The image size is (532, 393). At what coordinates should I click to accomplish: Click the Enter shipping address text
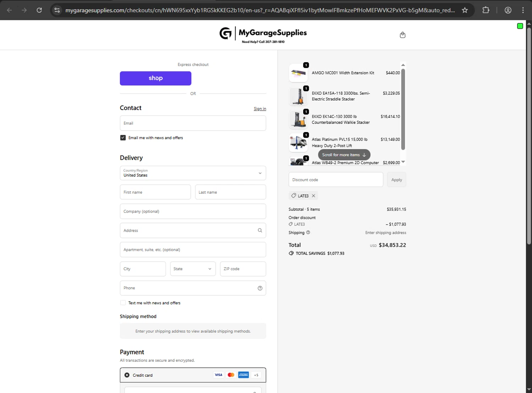point(386,233)
